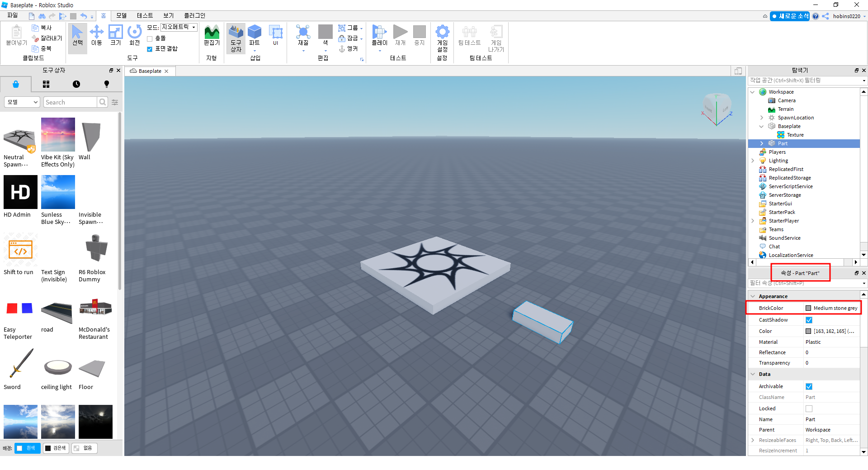The image size is (868, 470).
Task: Click 붙여넣기 paste icon
Action: point(17,35)
